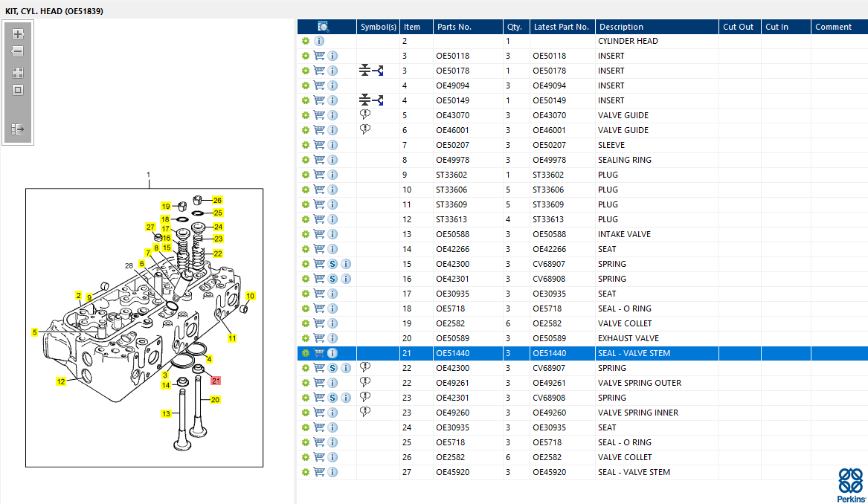
Task: Click part number ST33606
Action: click(451, 190)
